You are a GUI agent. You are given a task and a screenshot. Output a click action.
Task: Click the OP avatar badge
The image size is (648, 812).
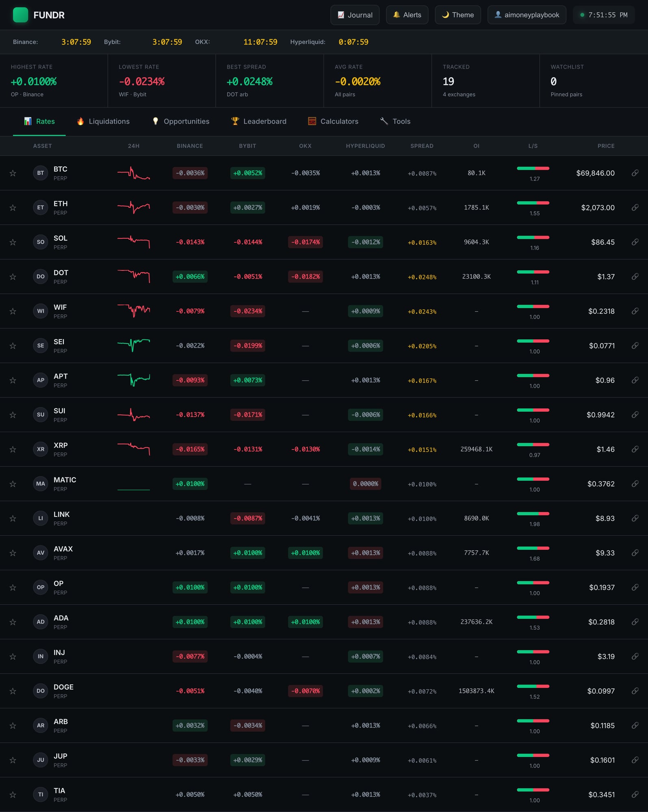click(x=41, y=587)
